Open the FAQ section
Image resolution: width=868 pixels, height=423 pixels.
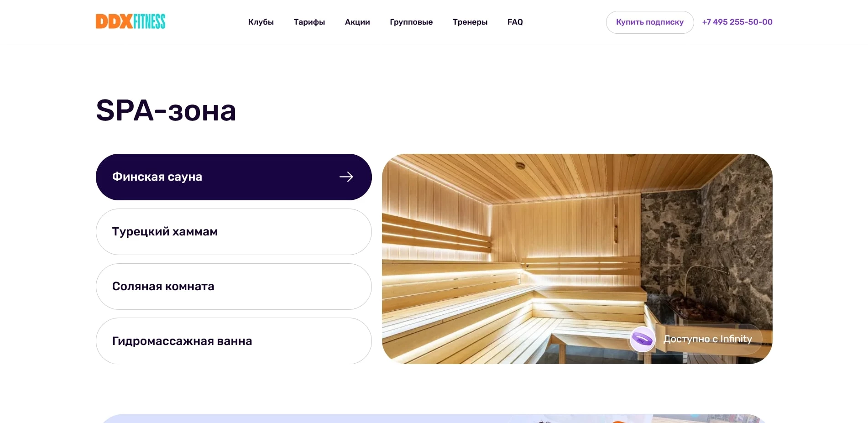click(x=515, y=22)
